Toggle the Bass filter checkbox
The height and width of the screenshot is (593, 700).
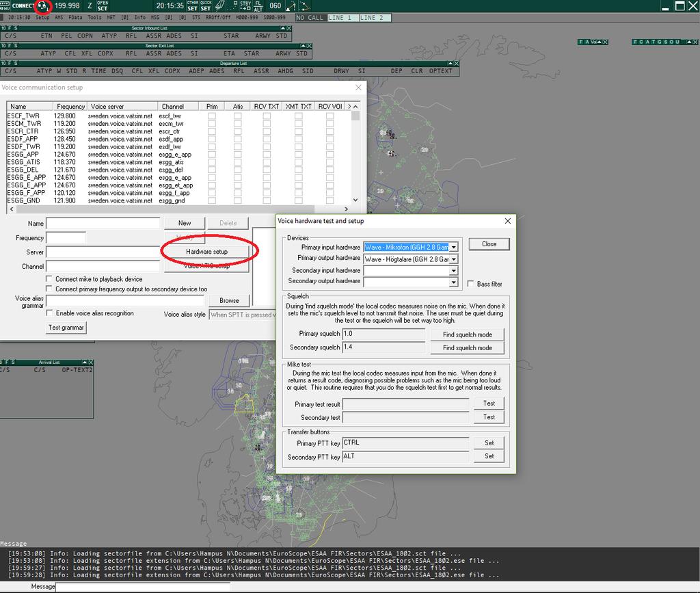point(470,284)
